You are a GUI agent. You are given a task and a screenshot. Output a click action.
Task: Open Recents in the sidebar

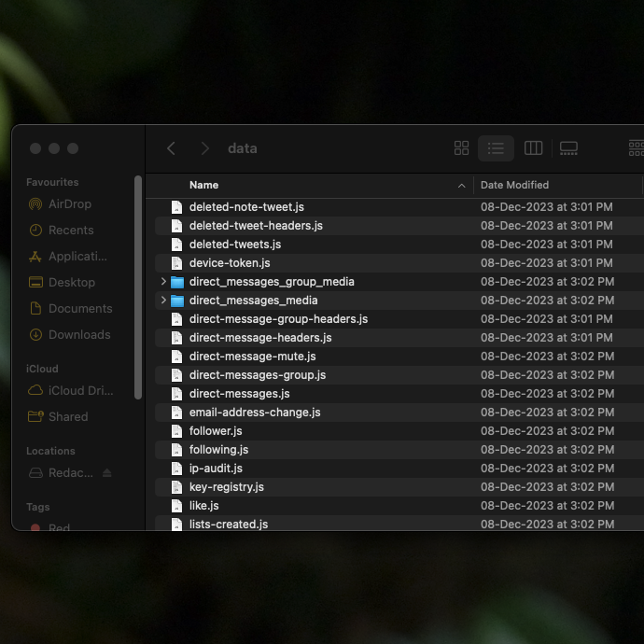70,231
